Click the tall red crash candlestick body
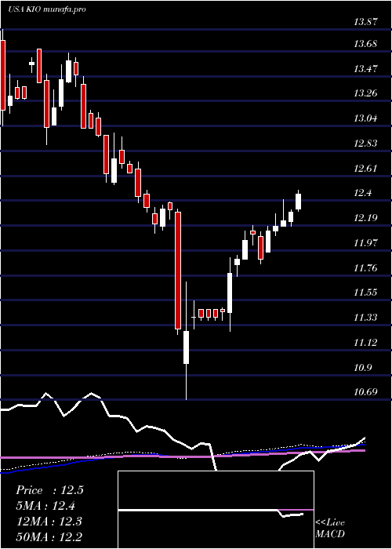 tap(178, 271)
